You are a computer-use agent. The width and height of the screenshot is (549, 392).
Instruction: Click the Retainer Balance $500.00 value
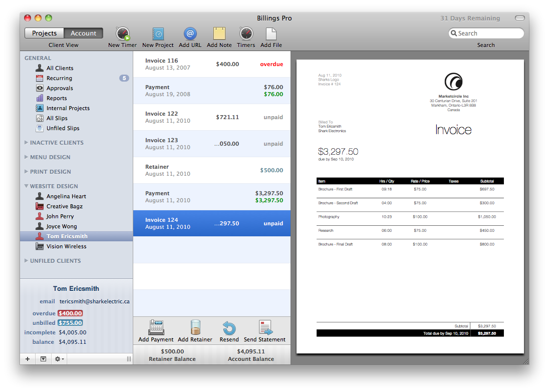tap(172, 351)
